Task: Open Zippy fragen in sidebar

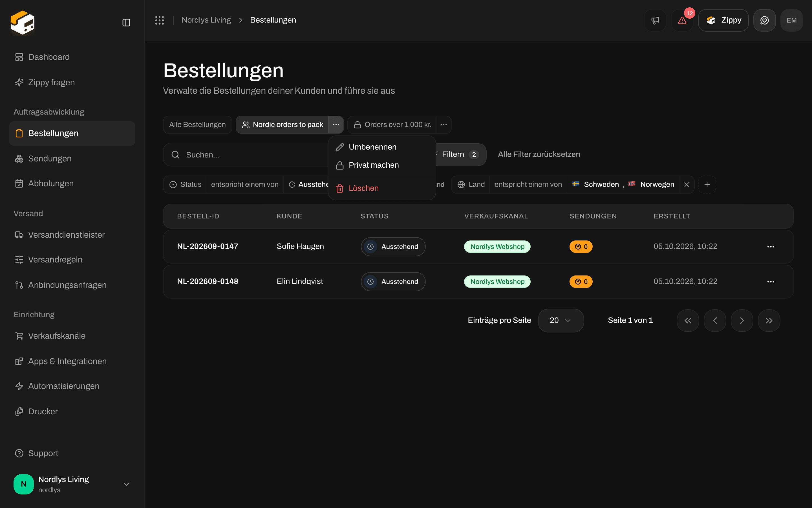Action: tap(72, 82)
